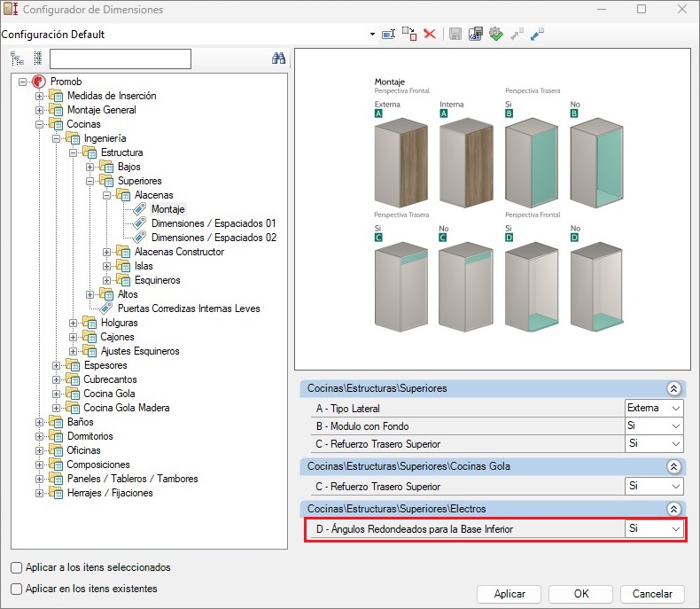Image resolution: width=700 pixels, height=609 pixels.
Task: Open Ángulos Redondeados para la Base Inferior dropdown
Action: [676, 529]
